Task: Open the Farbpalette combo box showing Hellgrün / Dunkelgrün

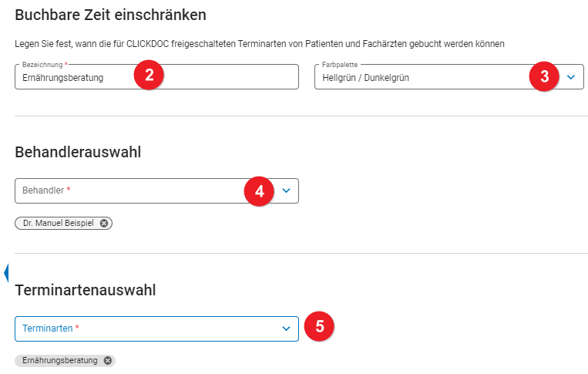Action: click(x=416, y=77)
